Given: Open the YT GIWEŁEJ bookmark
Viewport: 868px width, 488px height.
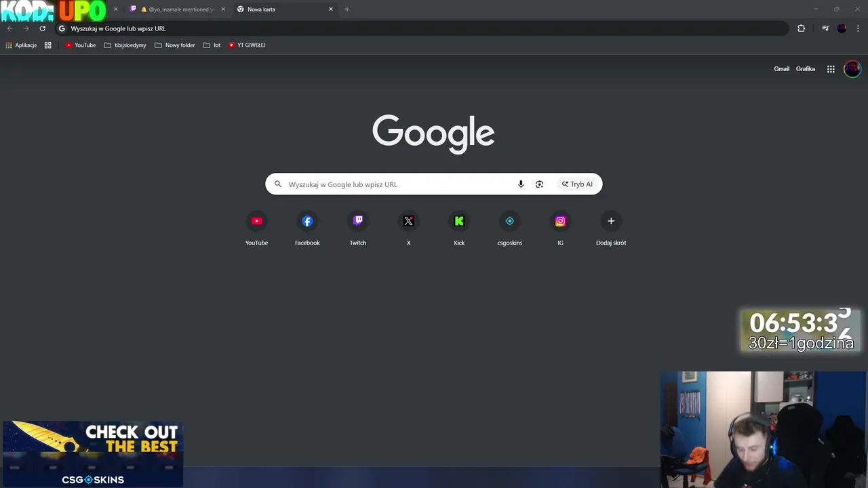Looking at the screenshot, I should point(247,45).
